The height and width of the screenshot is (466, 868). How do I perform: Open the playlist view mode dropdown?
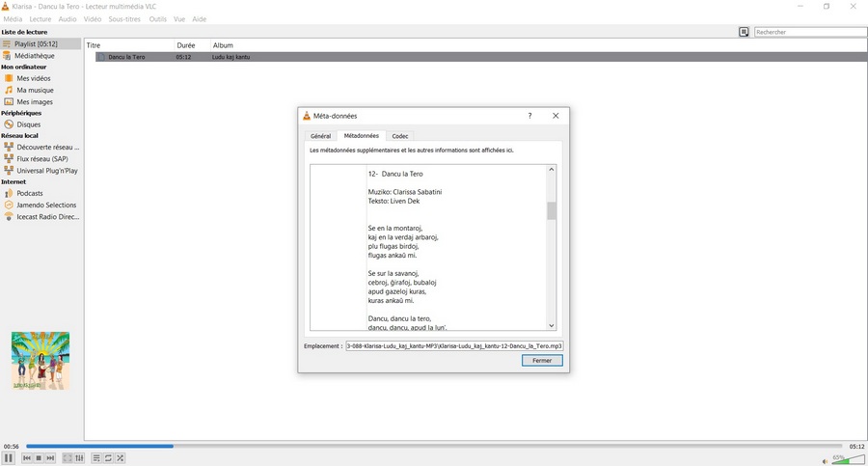pyautogui.click(x=744, y=32)
